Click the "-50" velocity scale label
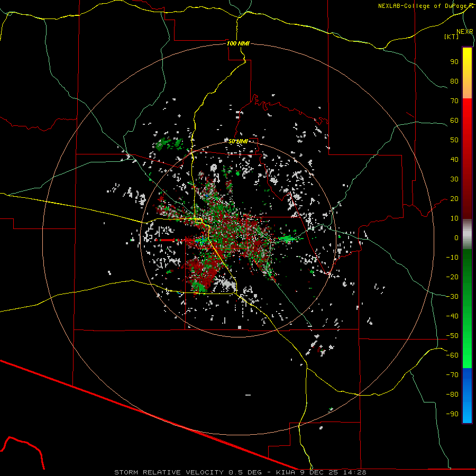The height and width of the screenshot is (476, 476). click(x=452, y=336)
